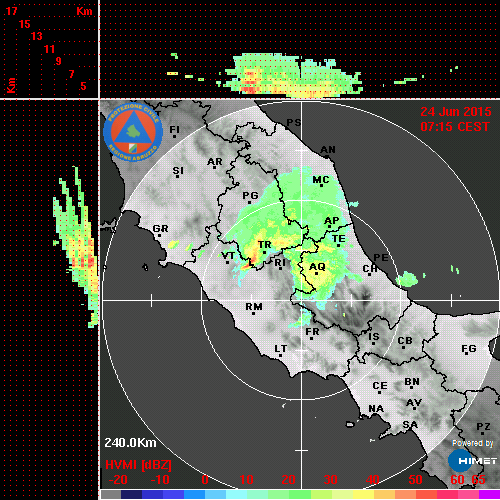The width and height of the screenshot is (500, 500).
Task: Click the Powered by text
Action: pyautogui.click(x=473, y=443)
